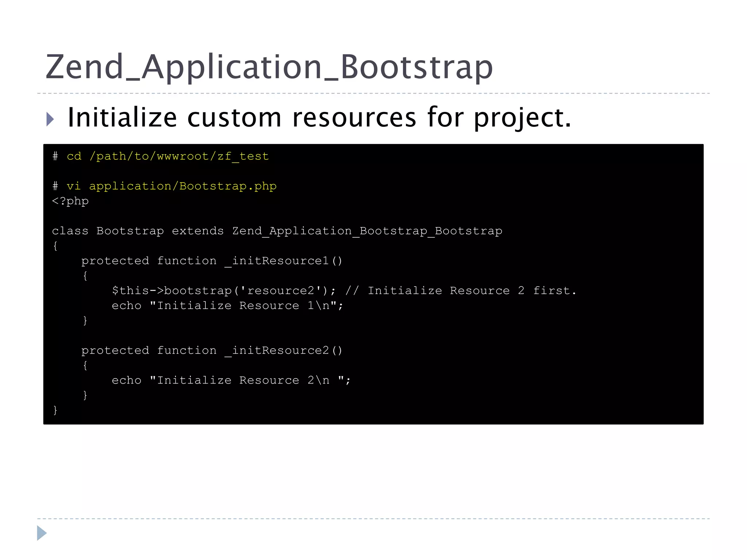
Task: Click the 'echo "Initialize Resource 1\n"' line
Action: [x=227, y=306]
